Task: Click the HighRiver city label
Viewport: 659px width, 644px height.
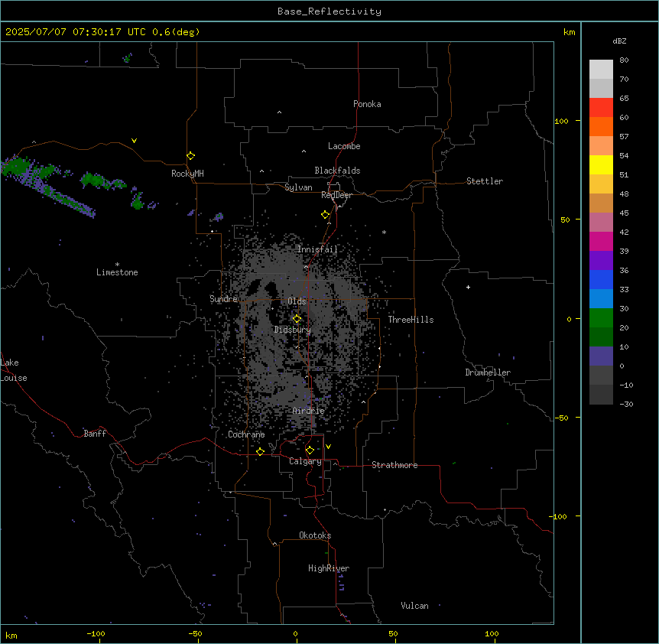Action: 329,568
